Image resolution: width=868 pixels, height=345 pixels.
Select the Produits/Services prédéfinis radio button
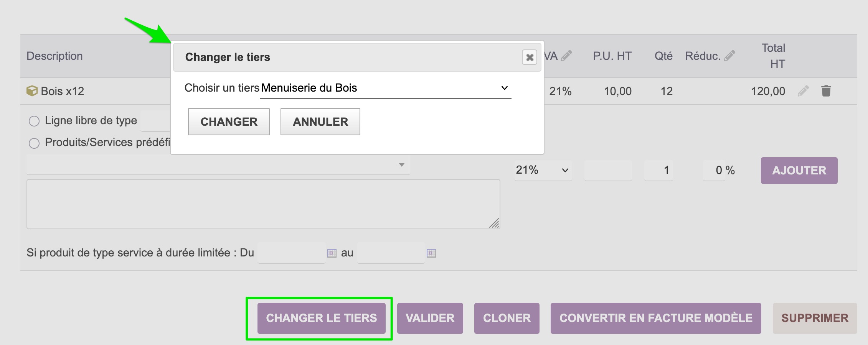[x=34, y=143]
